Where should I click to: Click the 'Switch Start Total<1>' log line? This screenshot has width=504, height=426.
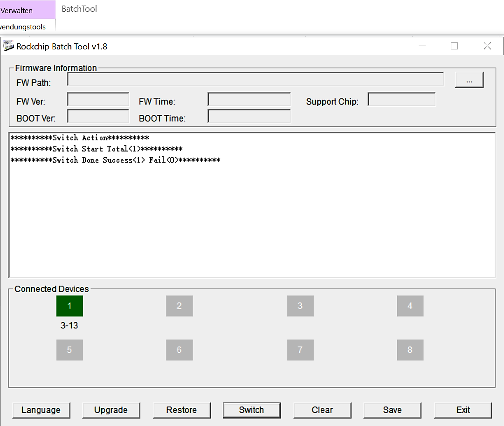point(97,149)
